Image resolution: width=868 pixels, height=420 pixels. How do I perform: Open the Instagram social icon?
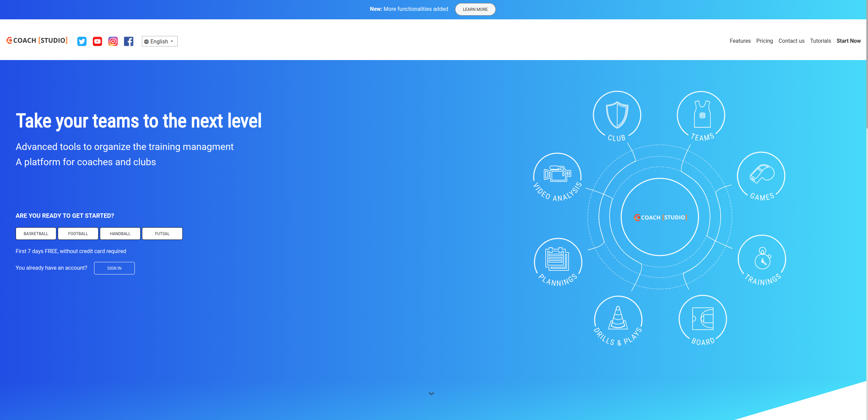click(x=113, y=41)
